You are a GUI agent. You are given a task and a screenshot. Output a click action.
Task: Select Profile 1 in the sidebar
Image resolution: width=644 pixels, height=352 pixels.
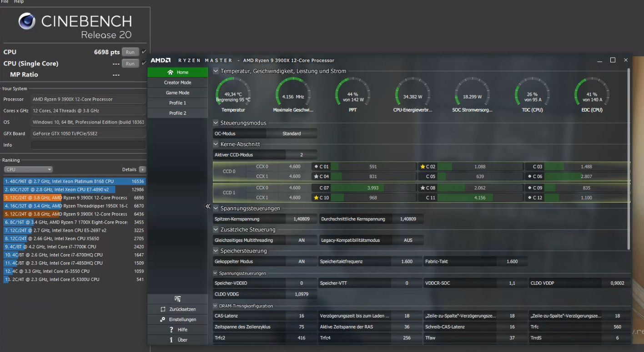(x=177, y=103)
